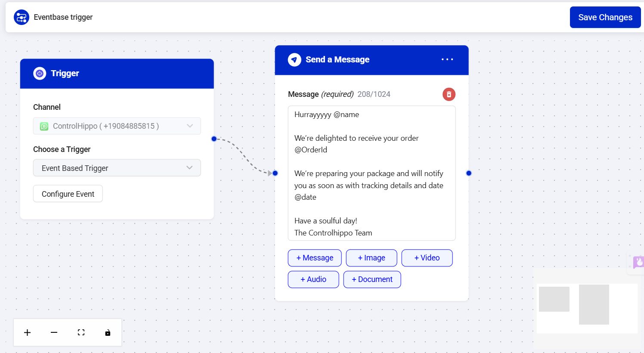The image size is (644, 353).
Task: Toggle the canvas lock icon
Action: click(x=108, y=332)
